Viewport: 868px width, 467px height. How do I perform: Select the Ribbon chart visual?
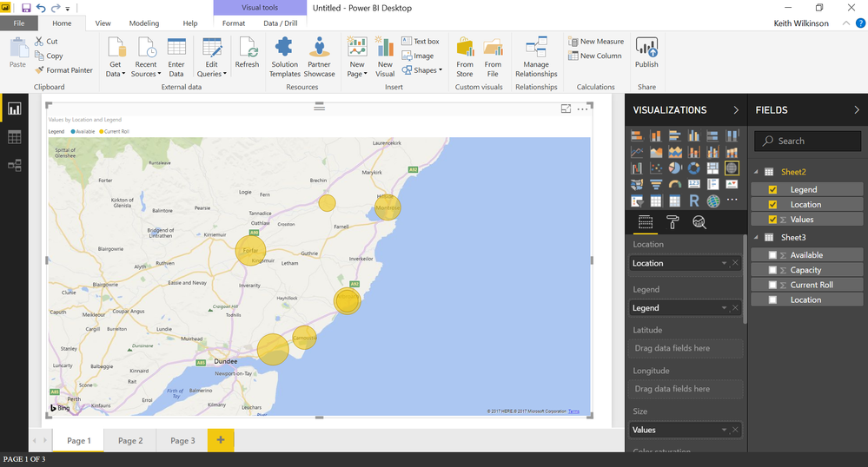[x=732, y=152]
